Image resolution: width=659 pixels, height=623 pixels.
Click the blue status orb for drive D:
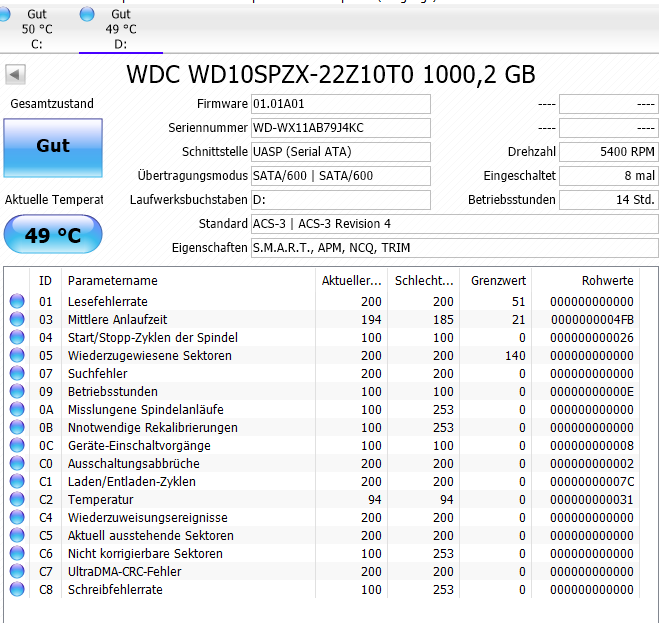click(x=87, y=14)
